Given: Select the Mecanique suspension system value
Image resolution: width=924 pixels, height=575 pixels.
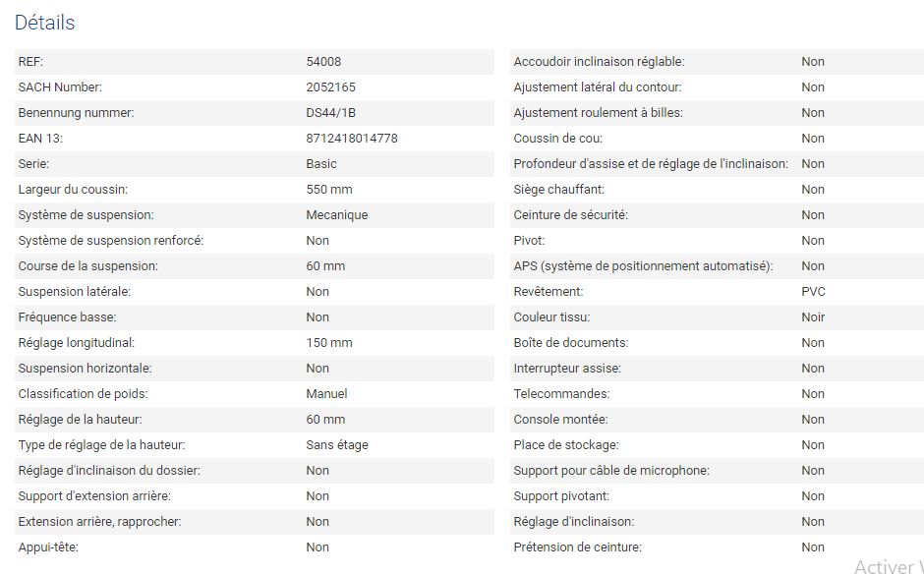Looking at the screenshot, I should pyautogui.click(x=336, y=215).
